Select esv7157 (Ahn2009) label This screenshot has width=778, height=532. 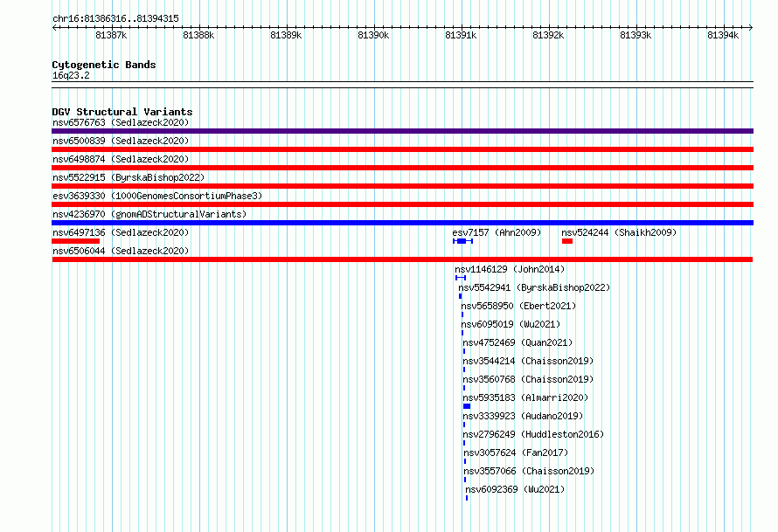(x=497, y=232)
